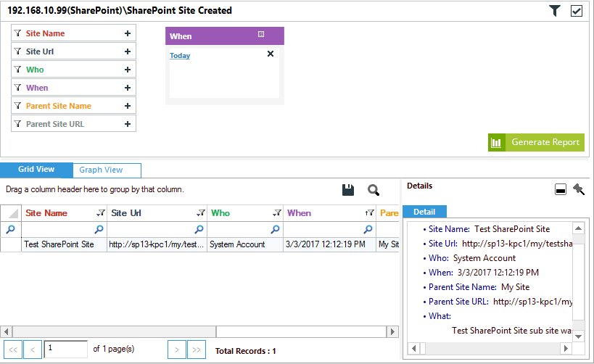Add Site Name filter with plus
This screenshot has width=594, height=364.
coord(128,33)
